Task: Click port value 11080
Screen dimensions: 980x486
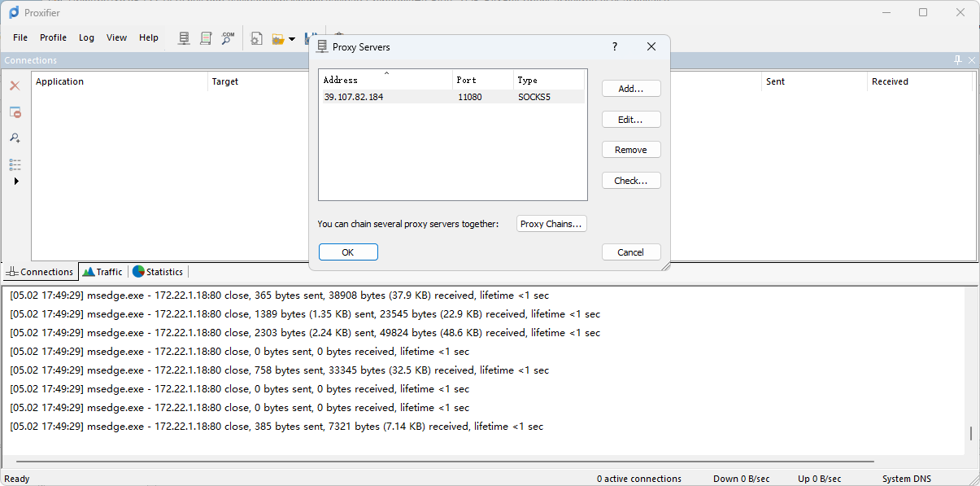Action: (470, 97)
